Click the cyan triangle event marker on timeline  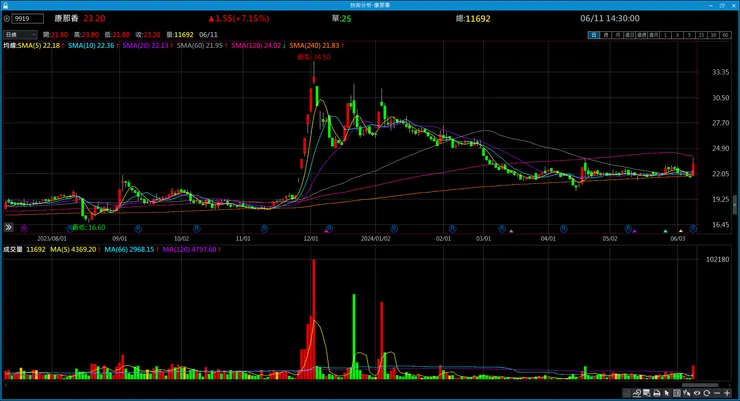(665, 231)
